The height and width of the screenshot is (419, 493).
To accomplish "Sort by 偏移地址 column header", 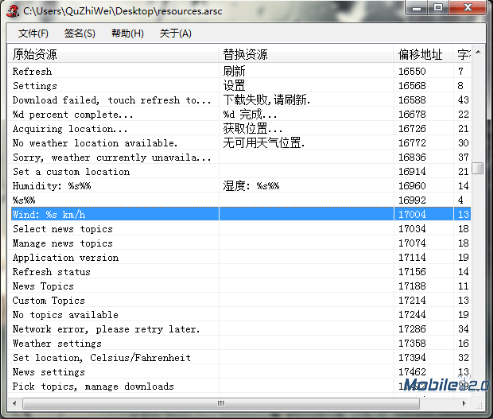I will (x=424, y=54).
